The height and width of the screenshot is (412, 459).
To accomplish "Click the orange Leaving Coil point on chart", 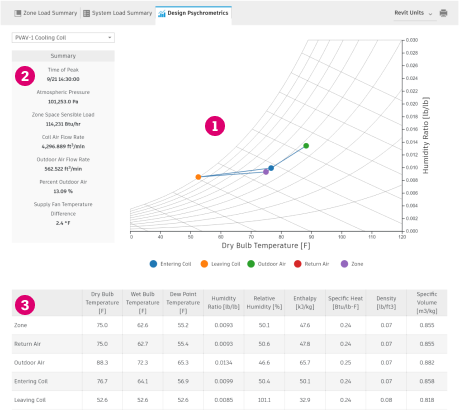I will point(198,177).
